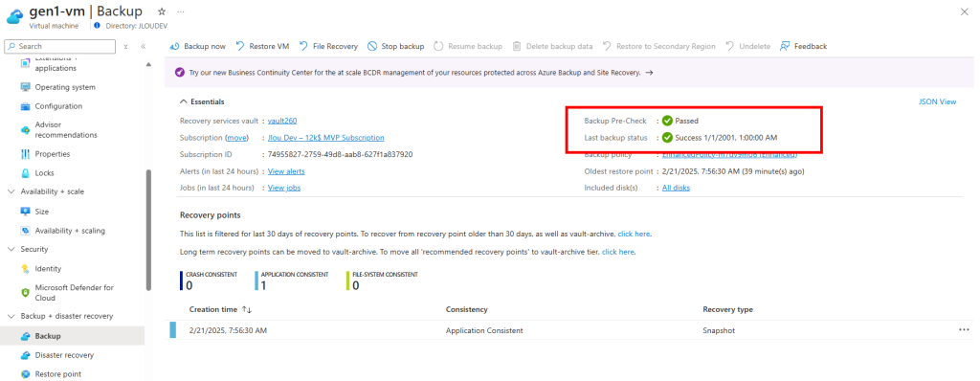Screen dimensions: 980x381
Task: Click the Identity key icon
Action: click(26, 269)
